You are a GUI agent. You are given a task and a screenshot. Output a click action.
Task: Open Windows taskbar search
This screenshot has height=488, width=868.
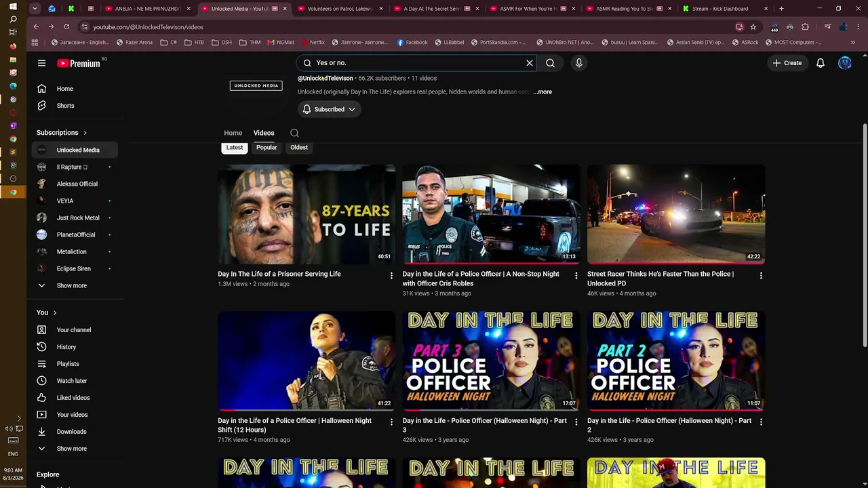click(x=13, y=19)
